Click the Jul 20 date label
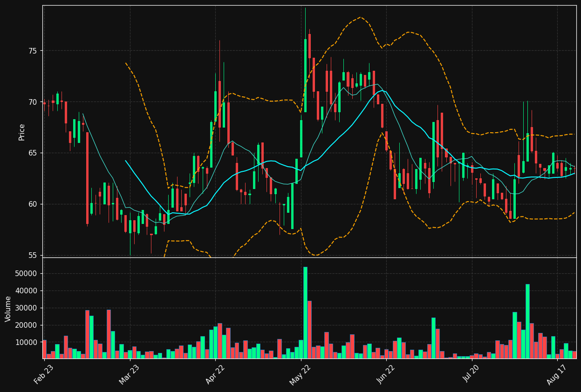 click(x=472, y=375)
